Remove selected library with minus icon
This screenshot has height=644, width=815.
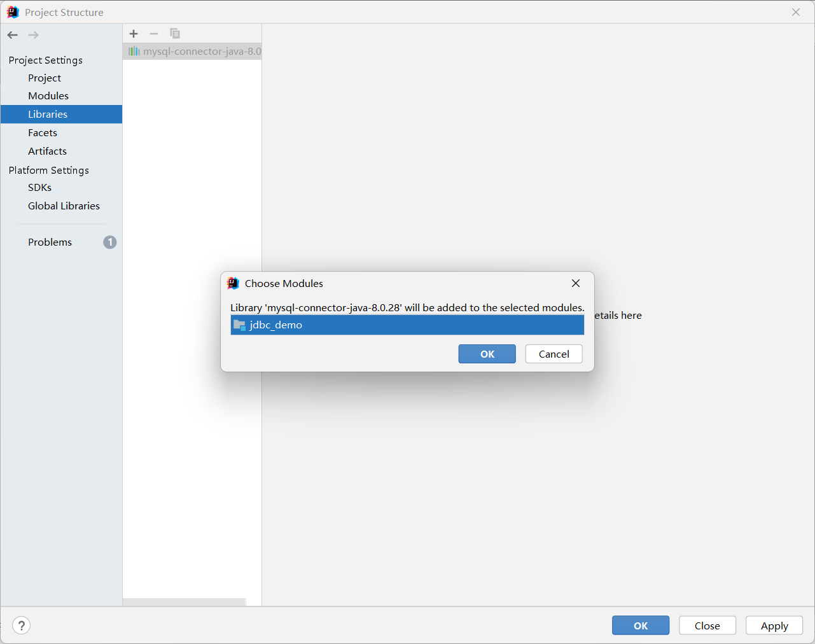(x=154, y=34)
